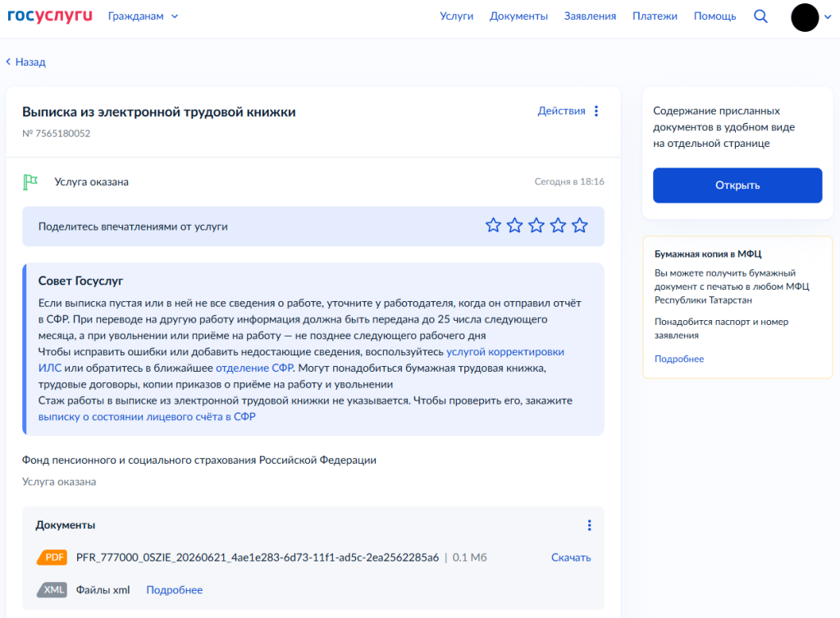Open выписку о состоянии лицевого счёта link

point(147,416)
